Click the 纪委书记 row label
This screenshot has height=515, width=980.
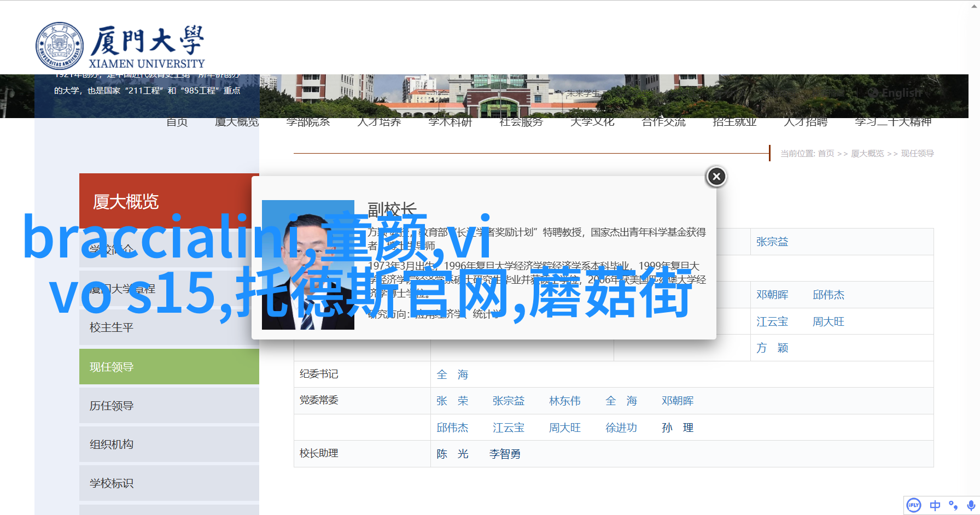click(x=319, y=374)
